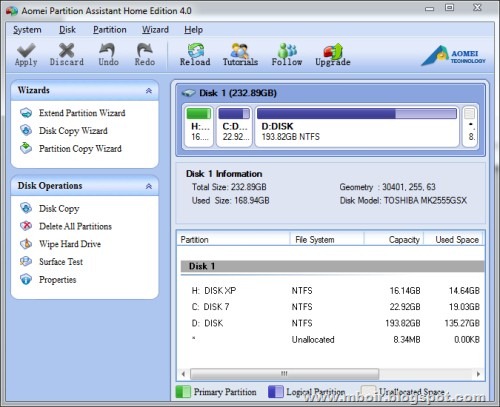Open the Disk menu
The image size is (500, 407).
click(67, 30)
